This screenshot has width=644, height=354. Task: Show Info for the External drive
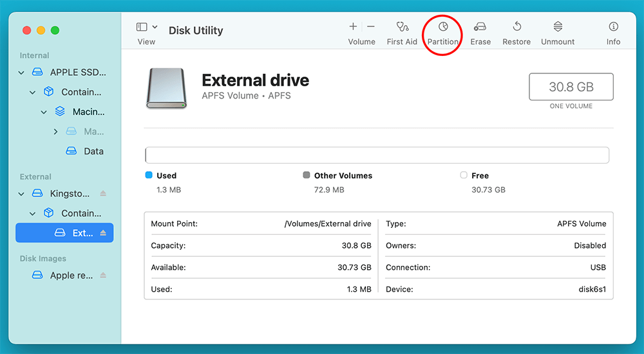[613, 28]
